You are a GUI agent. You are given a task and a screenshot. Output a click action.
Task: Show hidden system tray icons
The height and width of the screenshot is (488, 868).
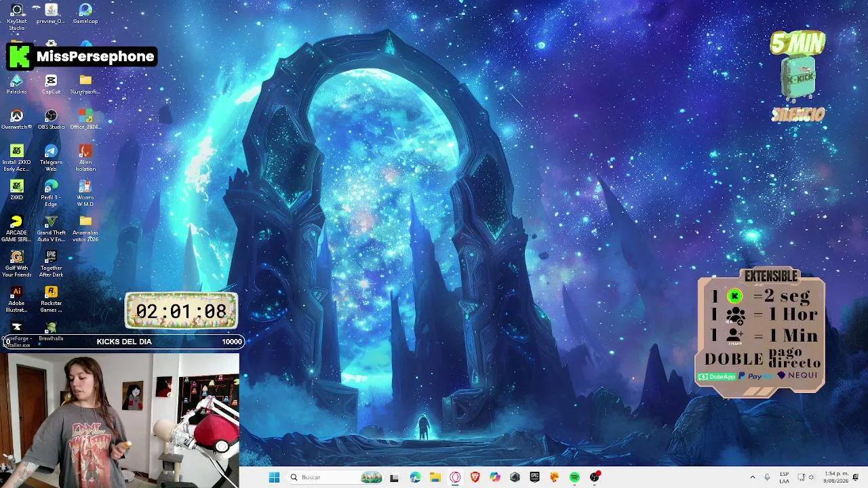(752, 477)
